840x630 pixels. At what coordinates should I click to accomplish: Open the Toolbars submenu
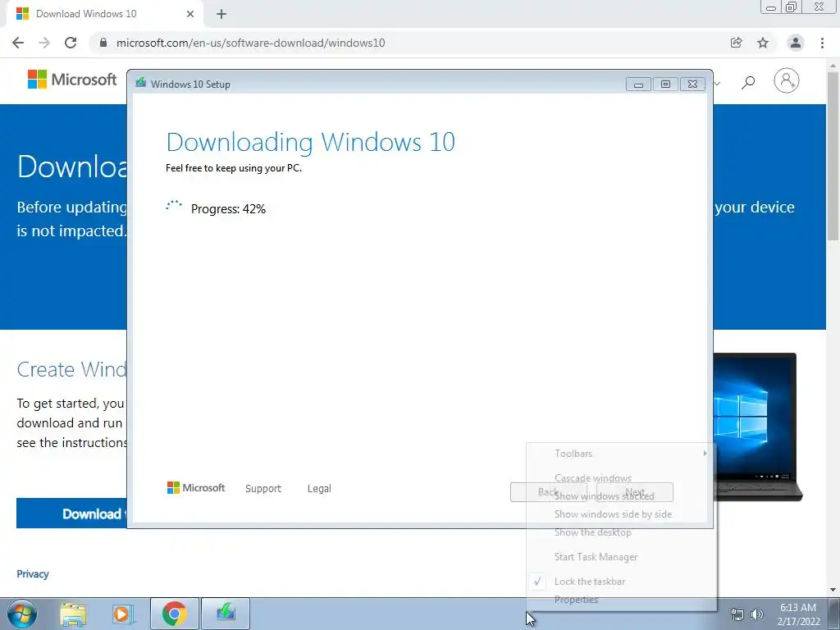coord(622,453)
